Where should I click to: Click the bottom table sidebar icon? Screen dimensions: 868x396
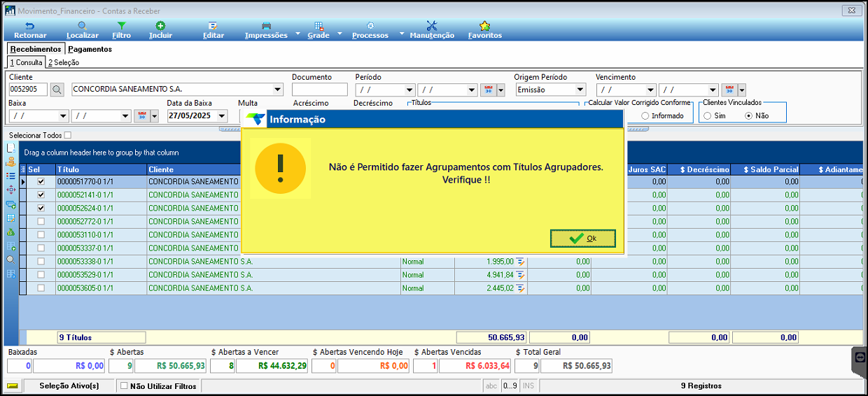(x=10, y=274)
